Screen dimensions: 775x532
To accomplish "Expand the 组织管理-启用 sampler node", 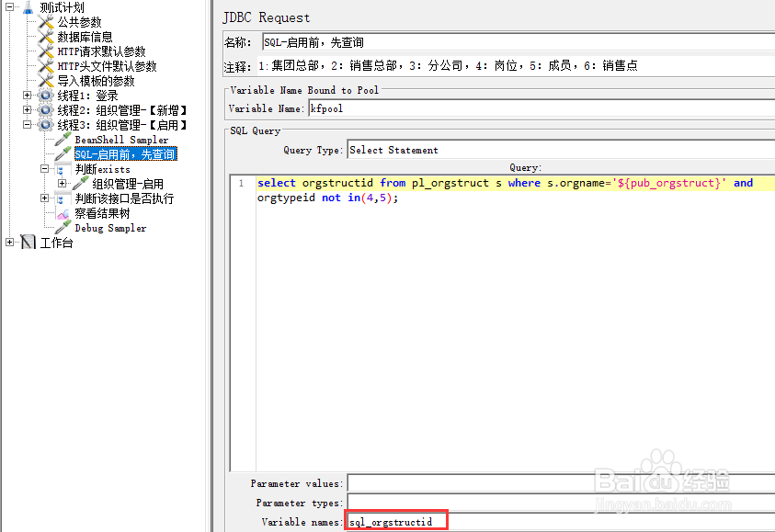I will [x=63, y=184].
